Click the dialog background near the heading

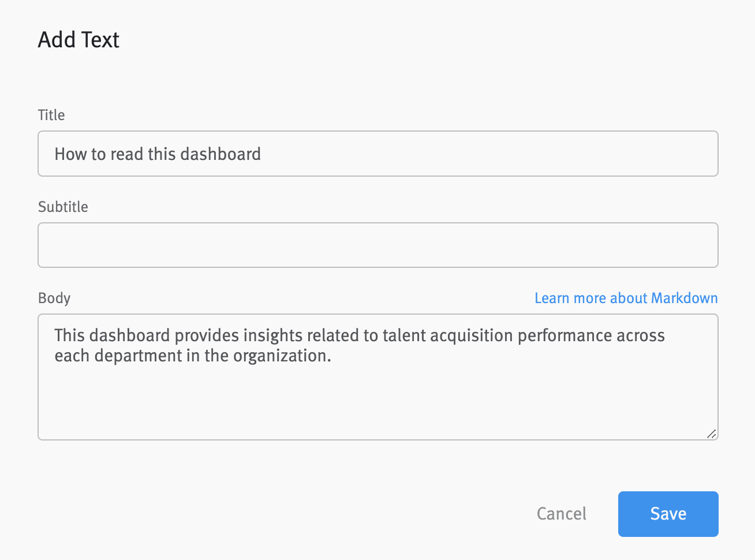289,39
